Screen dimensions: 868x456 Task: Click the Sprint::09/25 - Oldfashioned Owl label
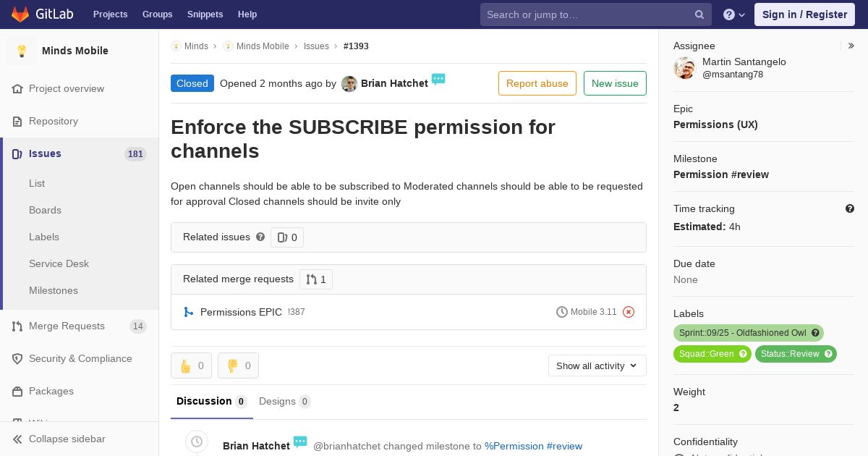[x=749, y=333]
